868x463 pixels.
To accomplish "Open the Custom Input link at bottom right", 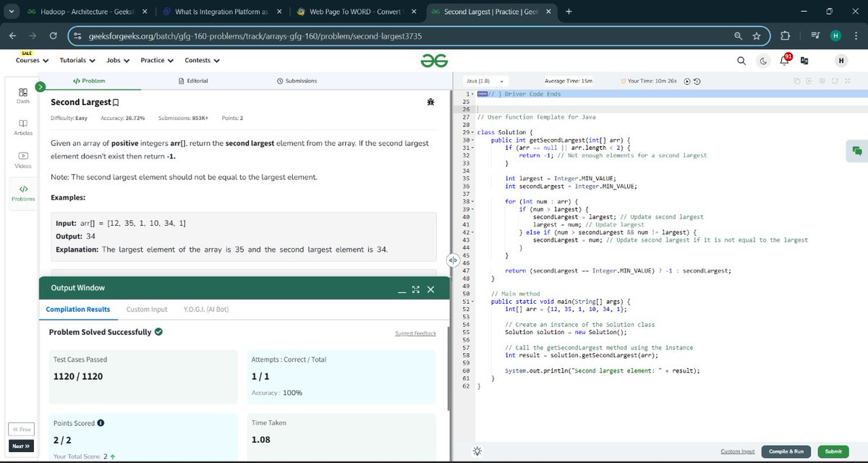I will coord(737,451).
